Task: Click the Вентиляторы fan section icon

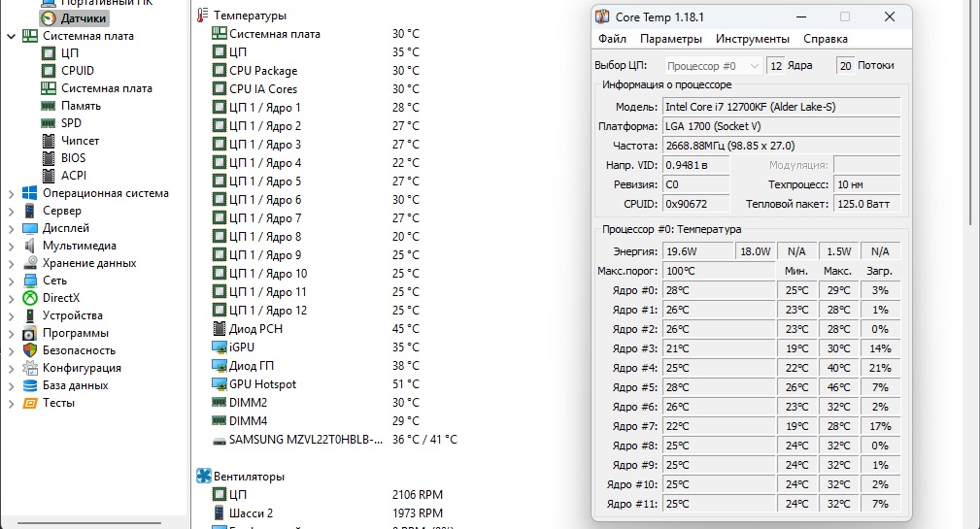Action: (204, 477)
